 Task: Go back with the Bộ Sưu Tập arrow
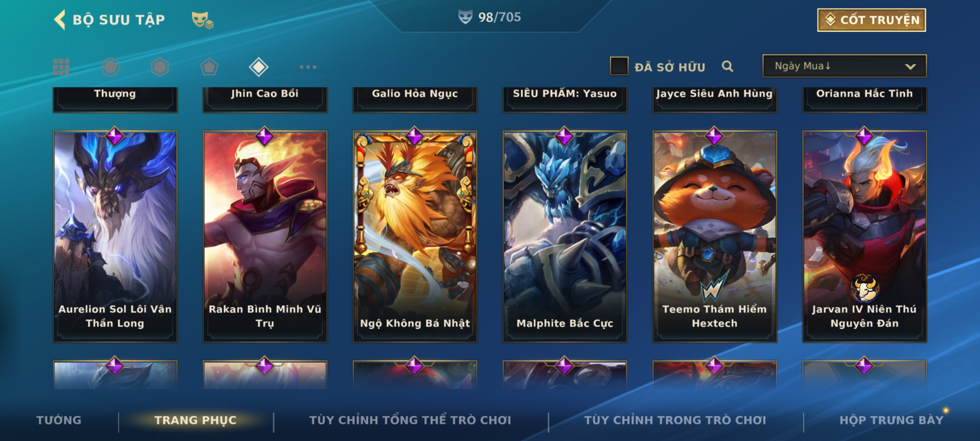[x=60, y=20]
